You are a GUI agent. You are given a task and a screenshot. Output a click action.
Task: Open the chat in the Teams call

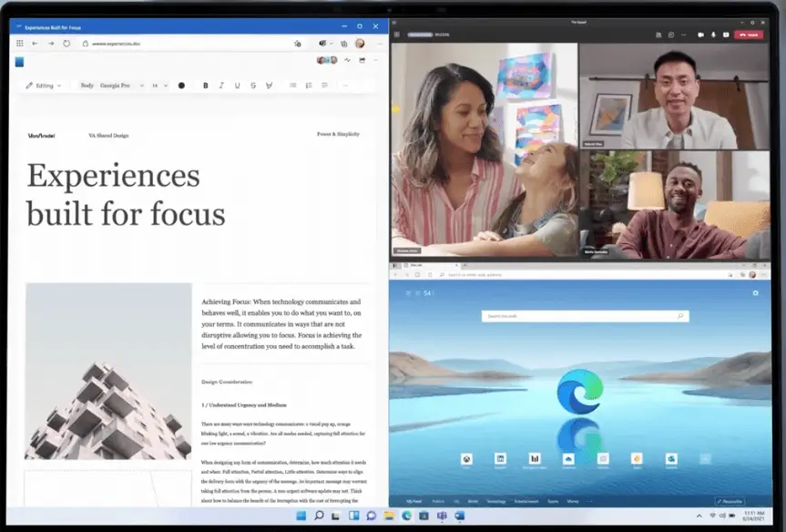(x=670, y=35)
